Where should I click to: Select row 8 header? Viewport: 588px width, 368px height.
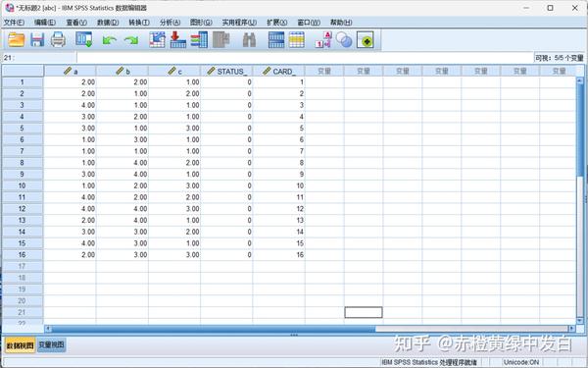[23, 163]
